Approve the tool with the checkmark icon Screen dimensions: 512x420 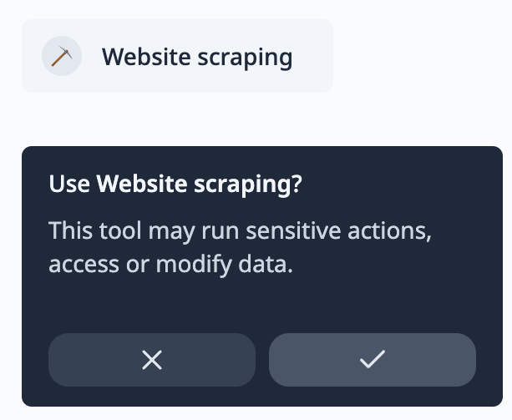[x=373, y=360]
